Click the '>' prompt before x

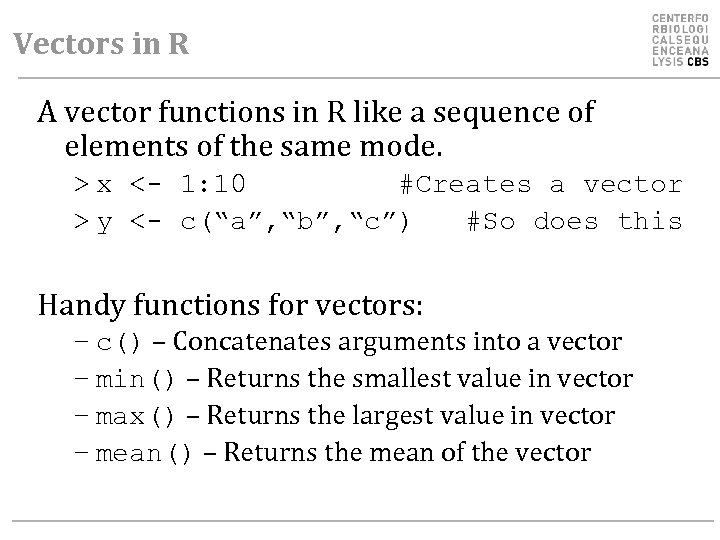[x=79, y=185]
